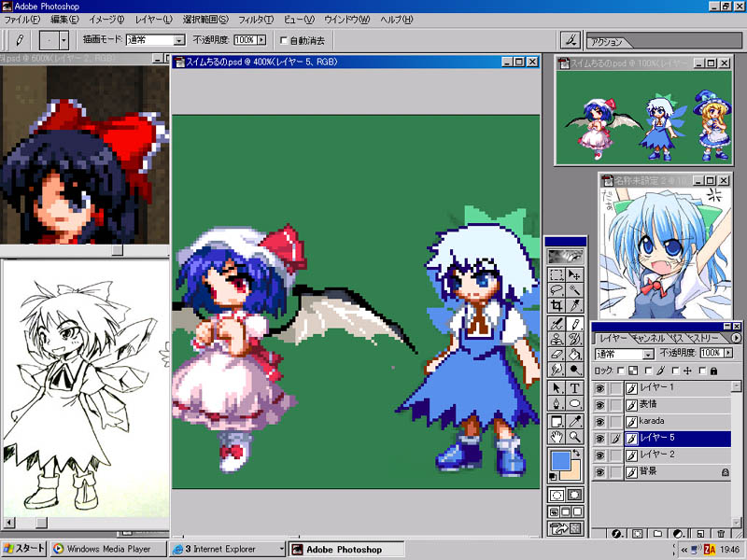
Task: Hide the 背景 layer
Action: click(599, 472)
